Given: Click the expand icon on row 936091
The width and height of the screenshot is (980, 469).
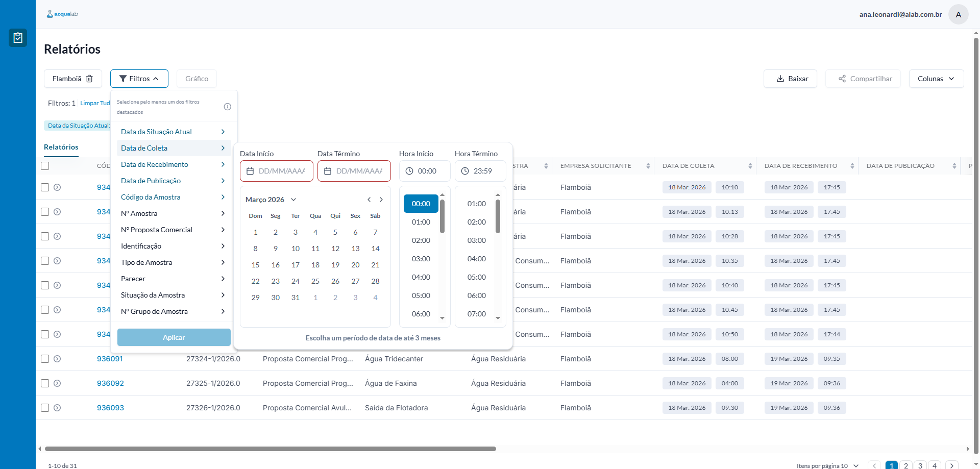Looking at the screenshot, I should (57, 359).
